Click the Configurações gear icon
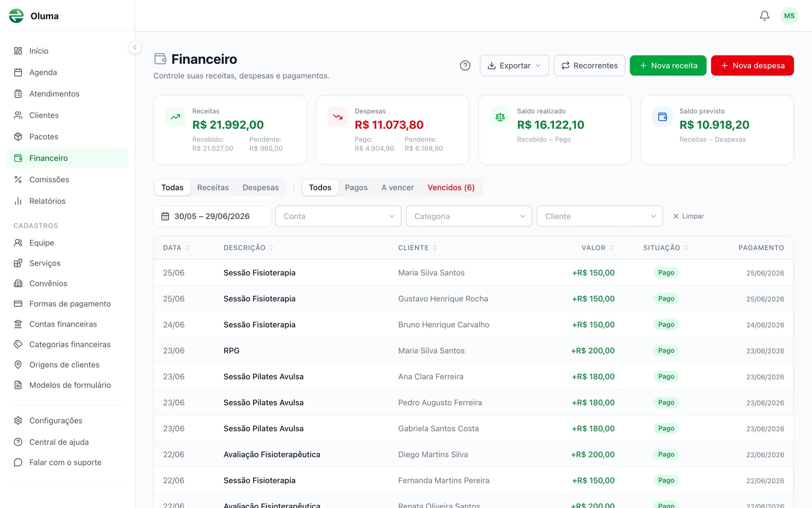Screen dimensions: 812x508 pyautogui.click(x=18, y=421)
